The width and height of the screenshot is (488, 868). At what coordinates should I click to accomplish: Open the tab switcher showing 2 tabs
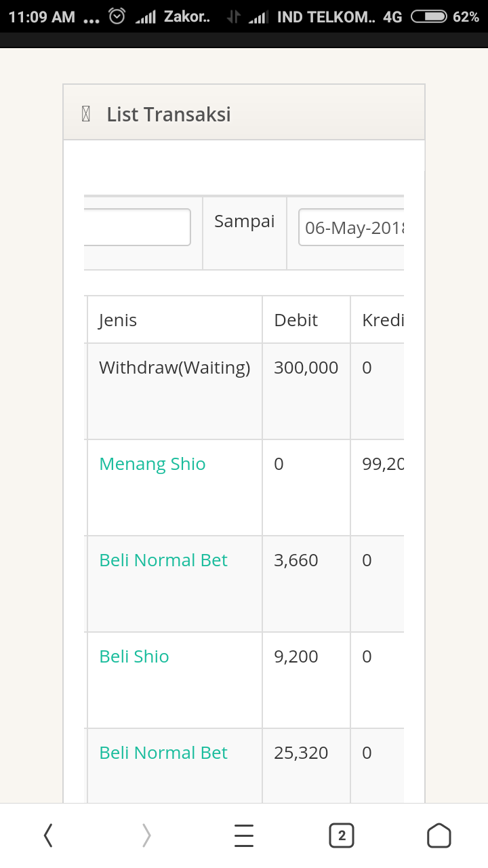[342, 835]
